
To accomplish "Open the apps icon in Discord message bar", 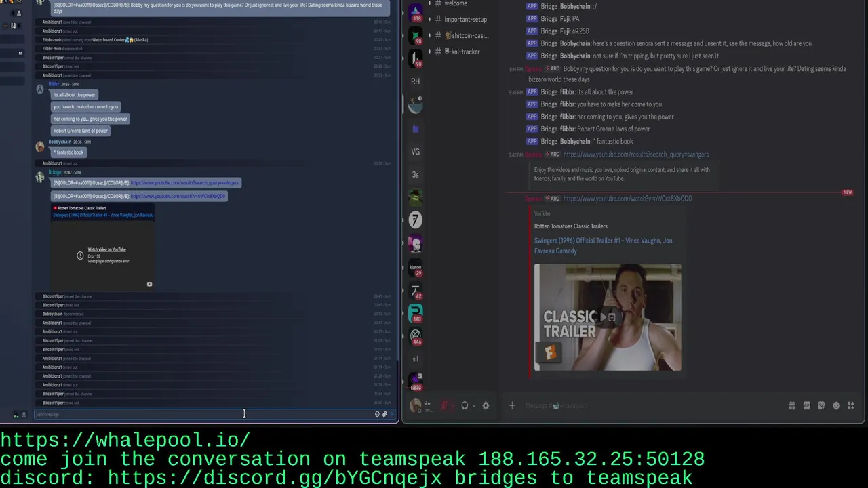I will coord(851,406).
